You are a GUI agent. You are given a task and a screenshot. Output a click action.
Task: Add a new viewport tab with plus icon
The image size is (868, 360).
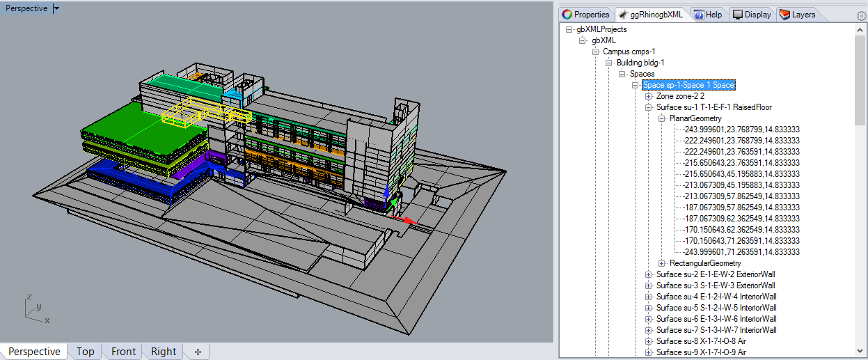(x=198, y=352)
